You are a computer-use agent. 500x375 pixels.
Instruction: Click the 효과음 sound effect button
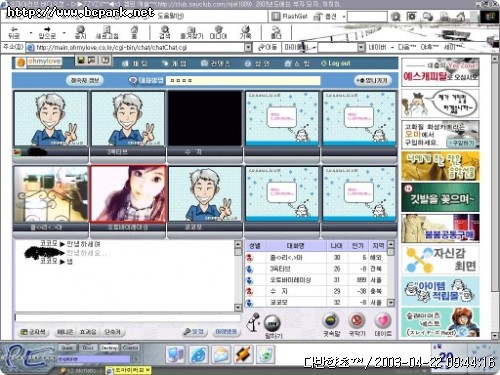pos(88,332)
